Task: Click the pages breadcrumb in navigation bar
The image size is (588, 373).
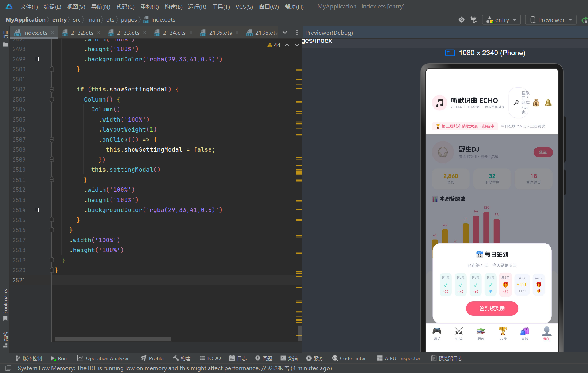Action: (x=129, y=20)
